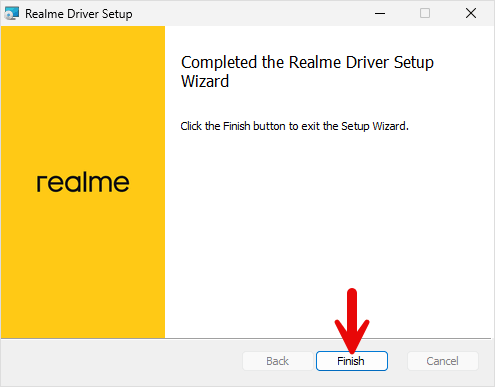
Task: Close the setup wizard window
Action: tap(471, 14)
